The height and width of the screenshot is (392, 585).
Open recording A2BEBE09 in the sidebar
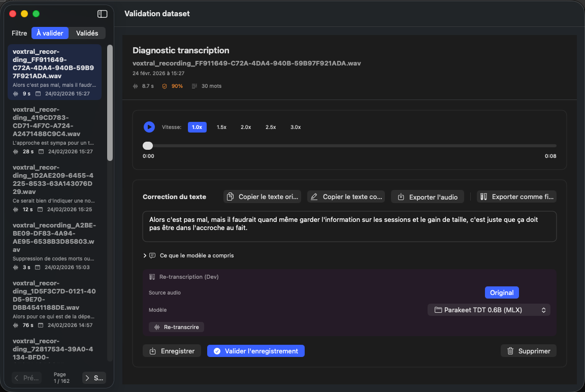[x=54, y=246]
